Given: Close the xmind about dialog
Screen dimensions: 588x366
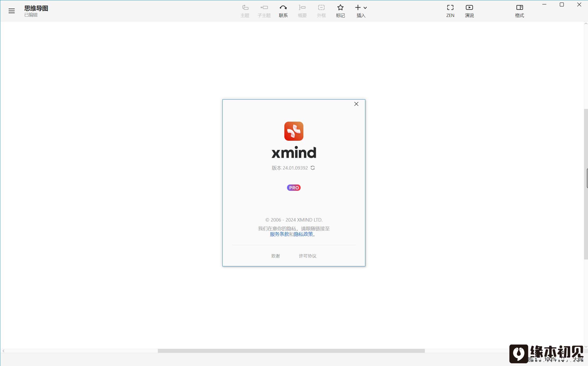Looking at the screenshot, I should point(356,104).
